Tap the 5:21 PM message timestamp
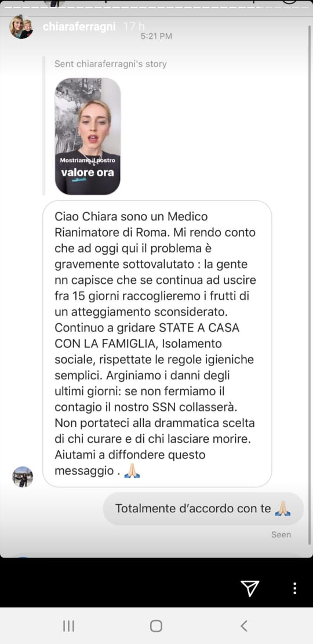 pyautogui.click(x=156, y=36)
